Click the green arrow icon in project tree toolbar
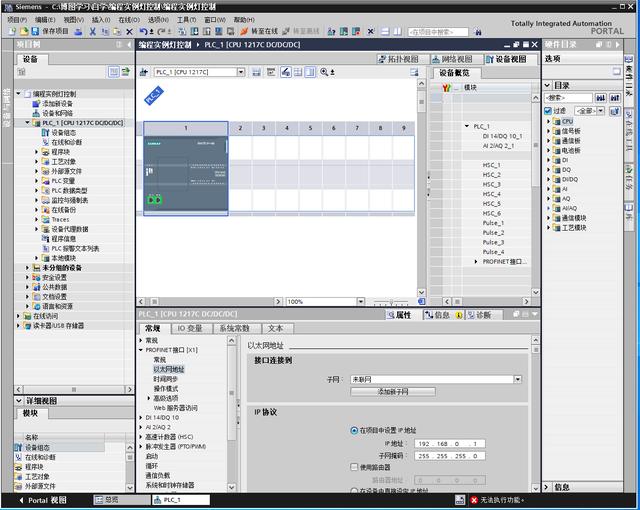 coord(126,72)
